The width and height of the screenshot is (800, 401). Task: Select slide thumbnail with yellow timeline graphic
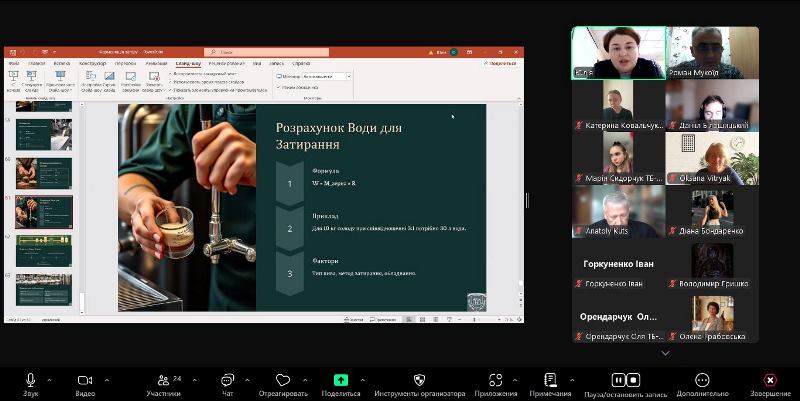point(44,250)
